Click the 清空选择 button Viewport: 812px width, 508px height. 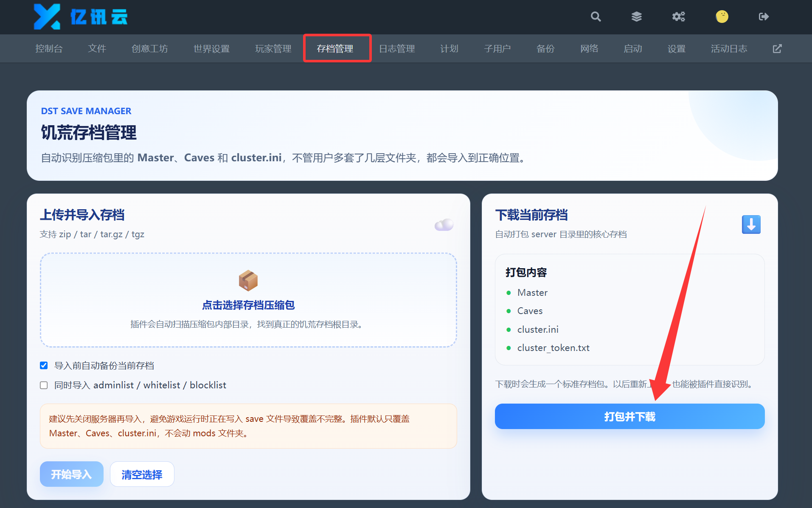[x=142, y=474]
